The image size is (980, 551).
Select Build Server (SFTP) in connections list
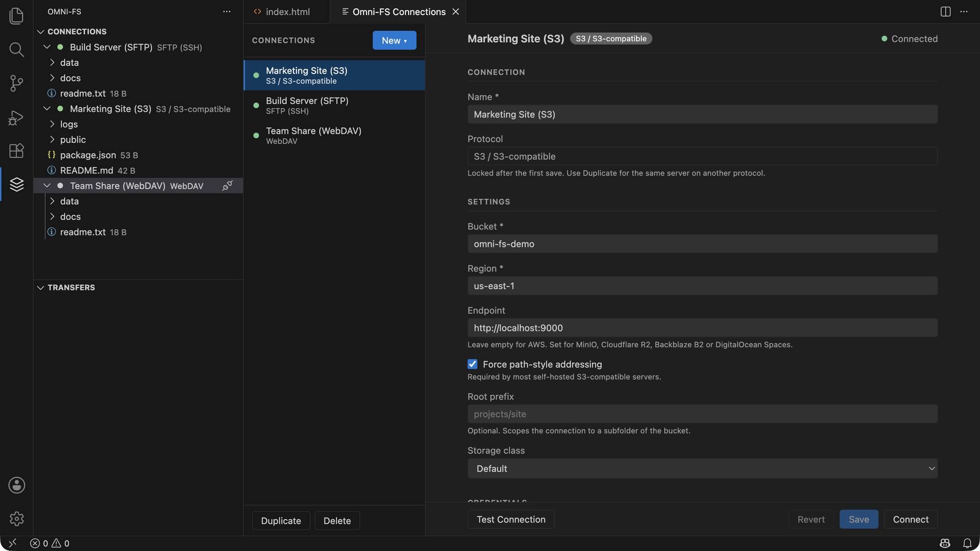pyautogui.click(x=334, y=105)
